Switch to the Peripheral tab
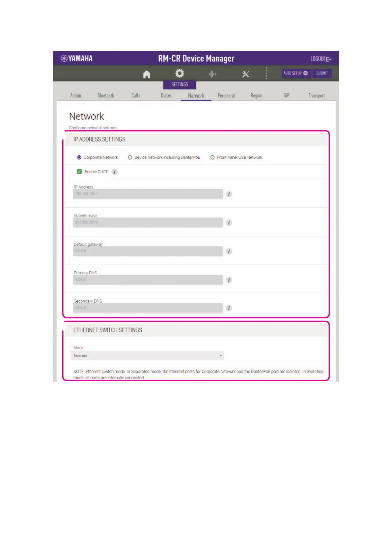The height and width of the screenshot is (555, 392). pyautogui.click(x=226, y=96)
